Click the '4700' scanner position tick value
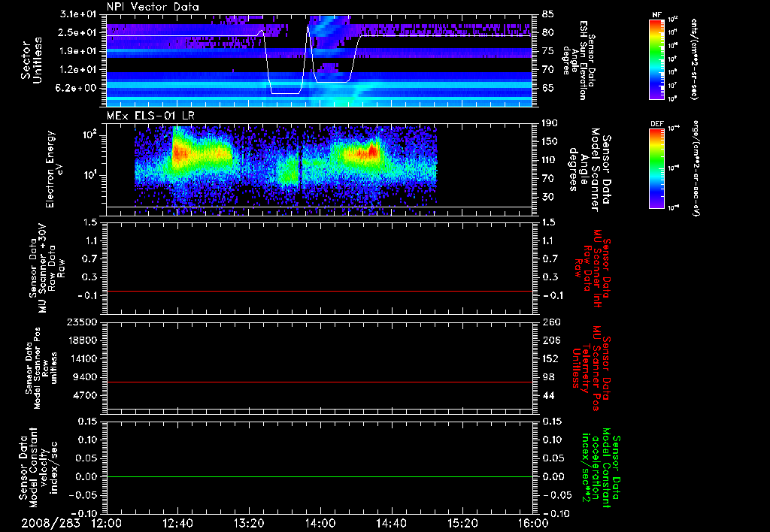770x532 pixels. click(84, 395)
